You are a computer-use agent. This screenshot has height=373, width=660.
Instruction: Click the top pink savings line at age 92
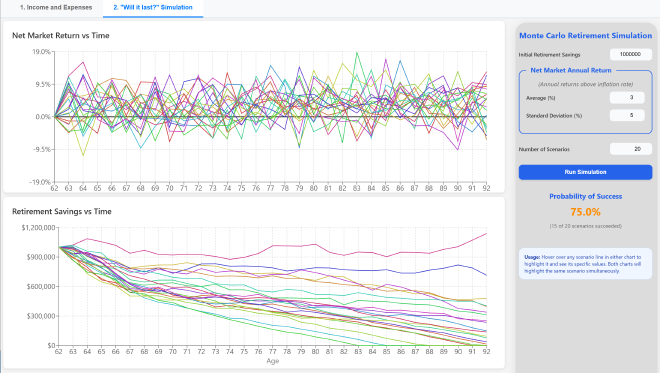tap(486, 234)
